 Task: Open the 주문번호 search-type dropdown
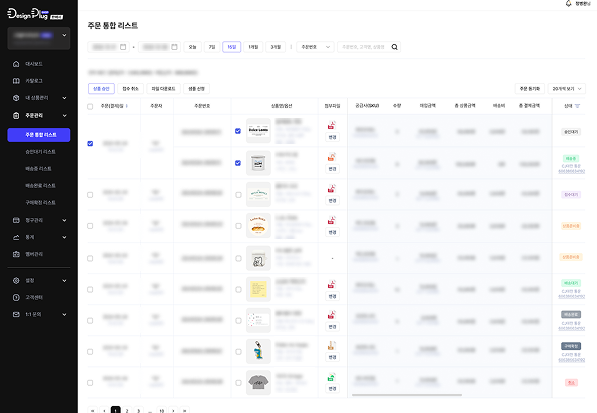tap(315, 47)
